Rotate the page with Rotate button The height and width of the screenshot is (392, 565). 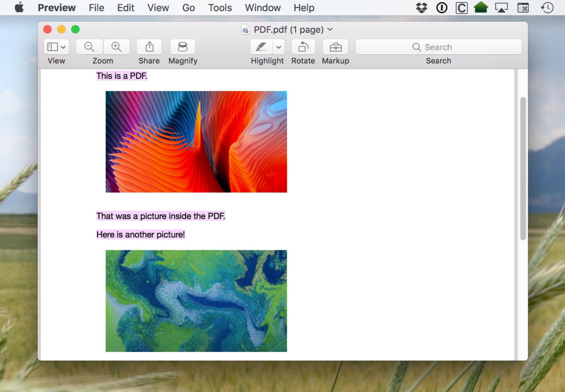pyautogui.click(x=303, y=47)
